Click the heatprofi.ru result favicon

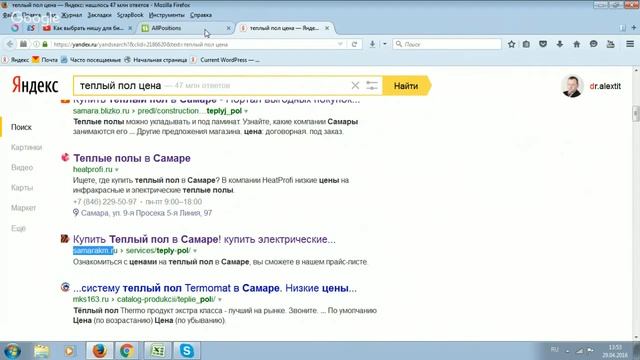tap(65, 157)
